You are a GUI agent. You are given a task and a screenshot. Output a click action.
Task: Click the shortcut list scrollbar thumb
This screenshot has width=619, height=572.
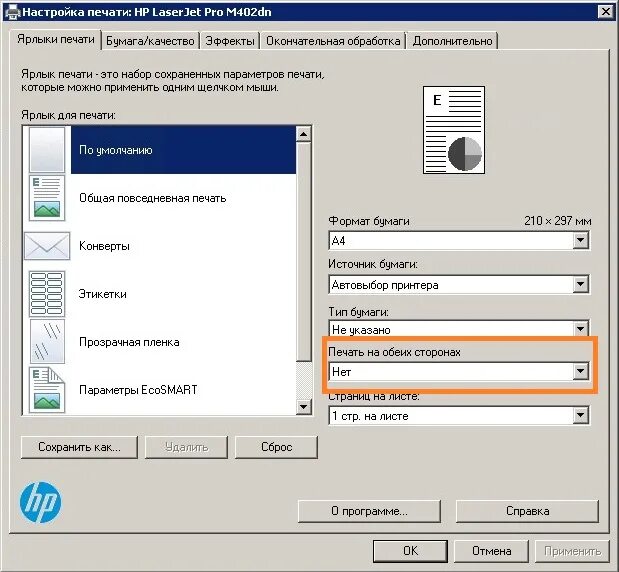tap(303, 251)
